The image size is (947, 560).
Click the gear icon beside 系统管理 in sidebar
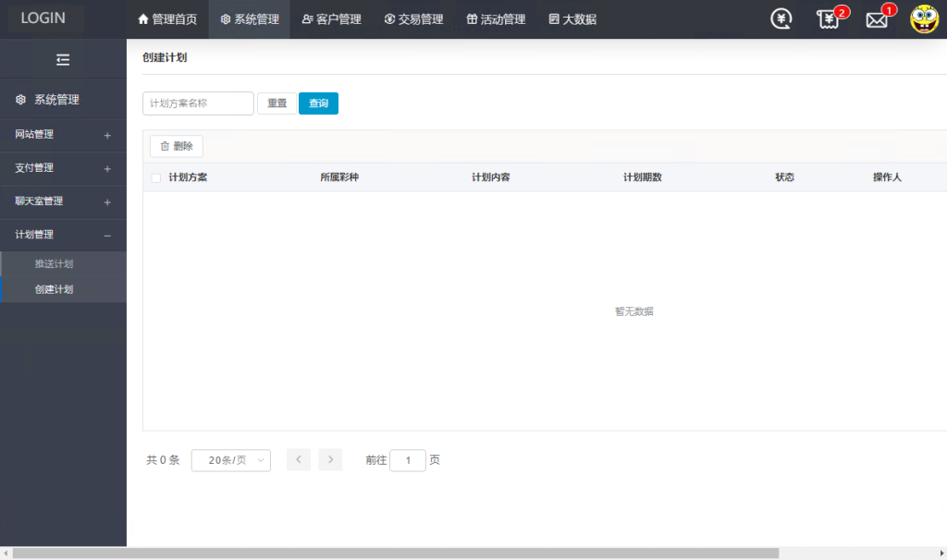point(20,98)
